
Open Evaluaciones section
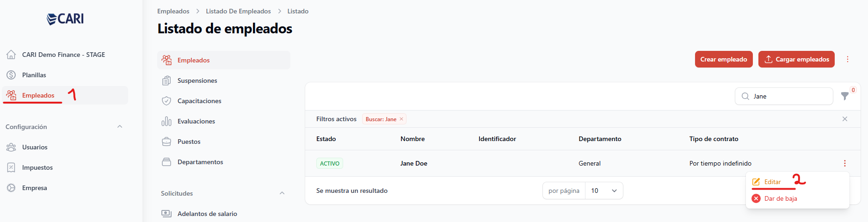click(x=196, y=121)
